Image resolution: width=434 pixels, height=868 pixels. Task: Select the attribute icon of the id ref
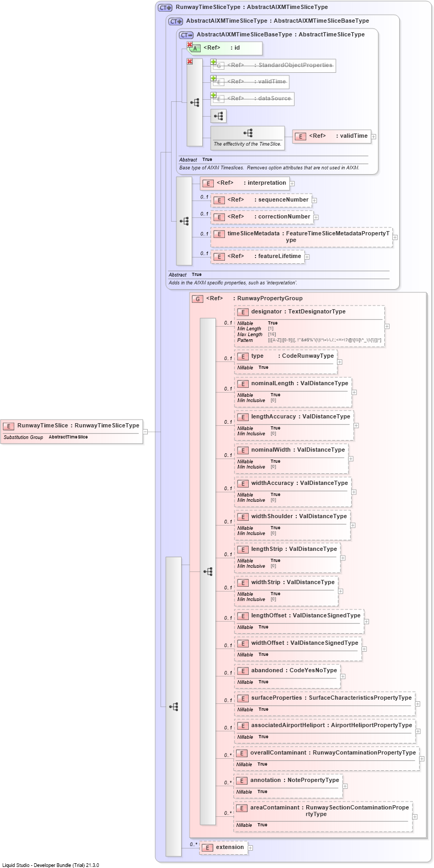click(195, 48)
